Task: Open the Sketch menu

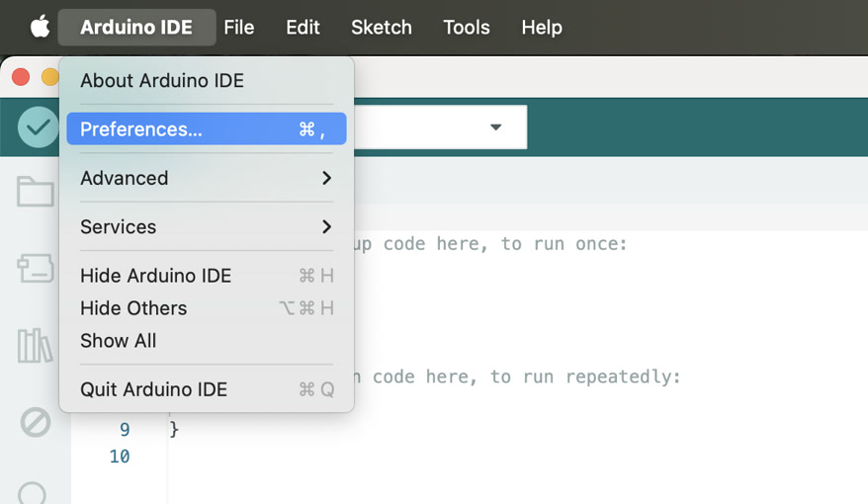Action: [x=382, y=27]
